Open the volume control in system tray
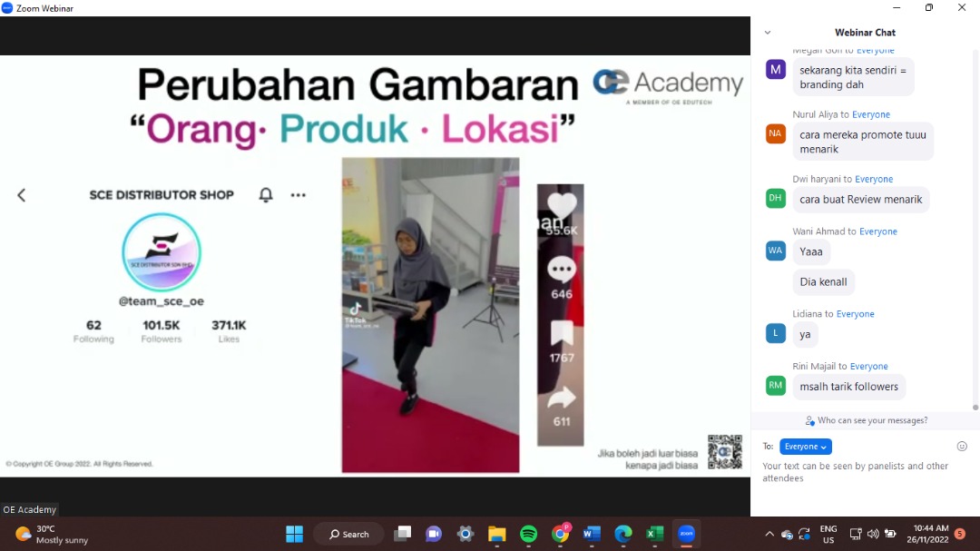This screenshot has height=551, width=980. coord(873,534)
